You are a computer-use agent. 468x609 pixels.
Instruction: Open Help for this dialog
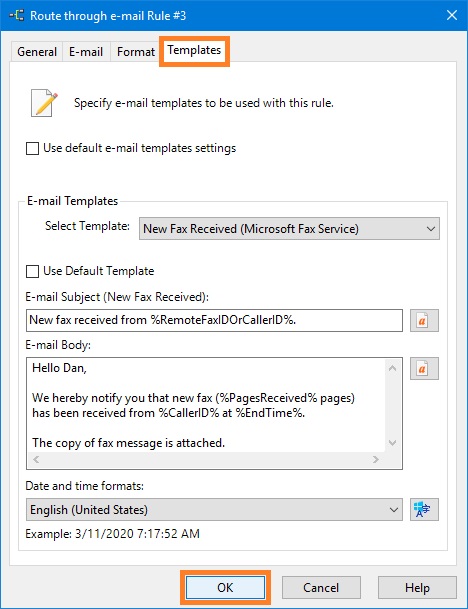[417, 587]
